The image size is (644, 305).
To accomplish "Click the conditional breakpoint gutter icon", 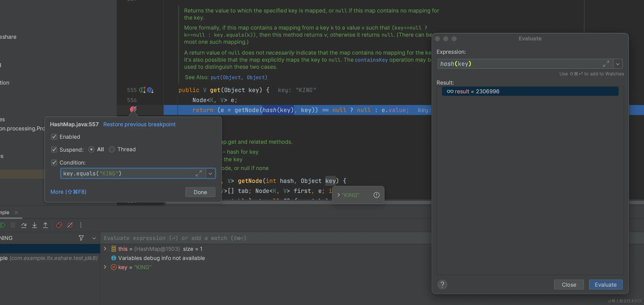I will point(133,109).
